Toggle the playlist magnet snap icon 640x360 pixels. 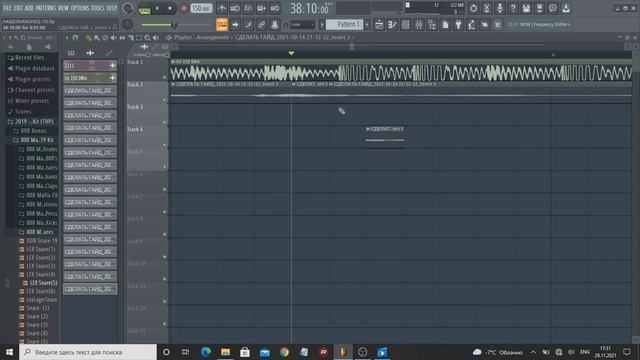(76, 38)
